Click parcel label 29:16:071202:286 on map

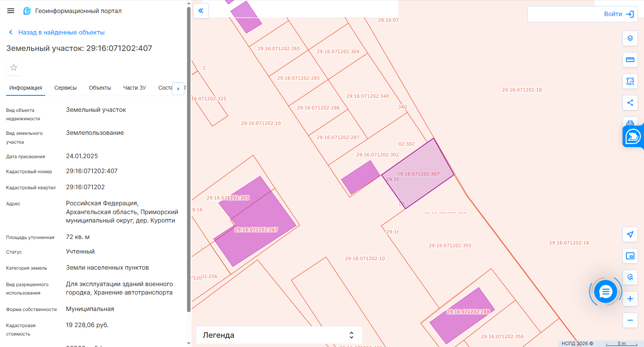point(318,108)
